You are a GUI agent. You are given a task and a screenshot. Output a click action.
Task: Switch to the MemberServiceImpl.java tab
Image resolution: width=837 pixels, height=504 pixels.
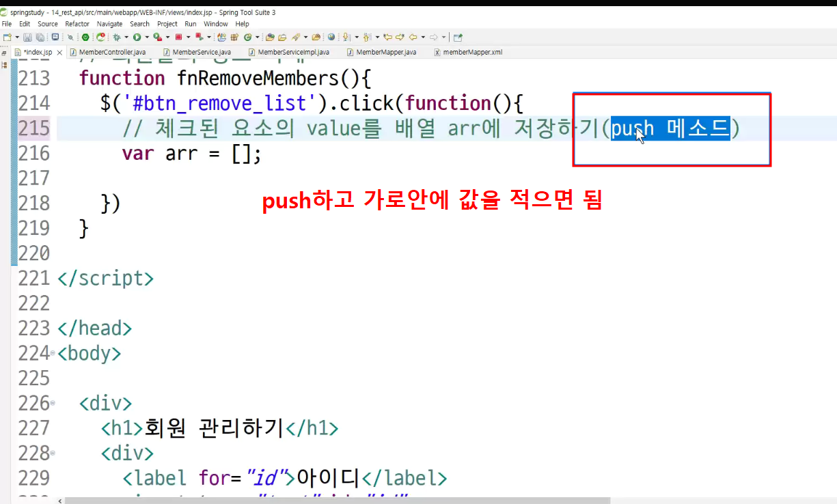288,52
